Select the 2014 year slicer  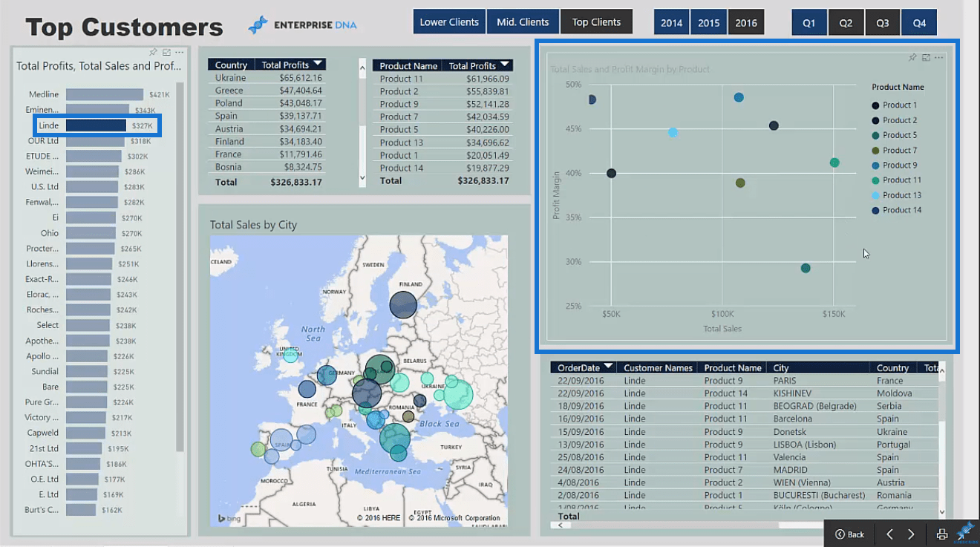(671, 22)
